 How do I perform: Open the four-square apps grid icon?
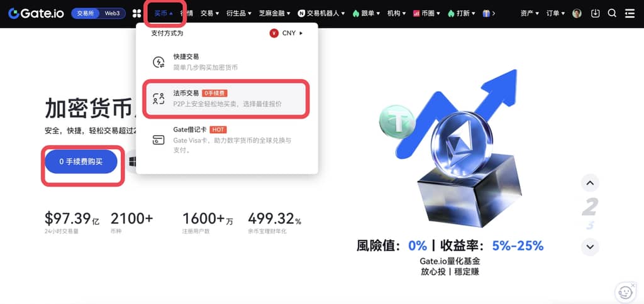(136, 14)
